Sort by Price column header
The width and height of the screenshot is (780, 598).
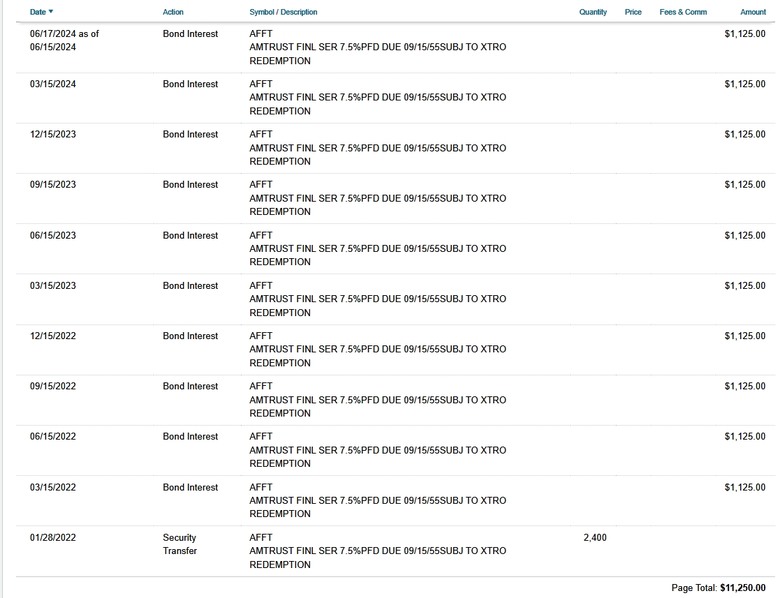click(633, 12)
